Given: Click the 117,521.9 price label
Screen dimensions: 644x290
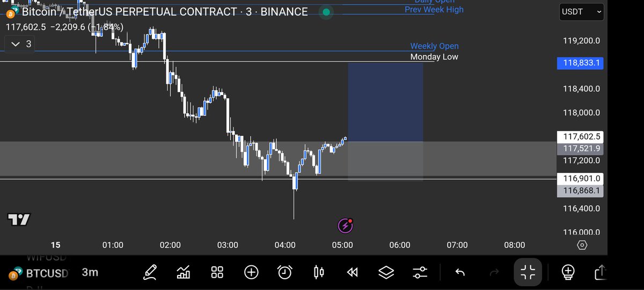Looking at the screenshot, I should (x=581, y=148).
